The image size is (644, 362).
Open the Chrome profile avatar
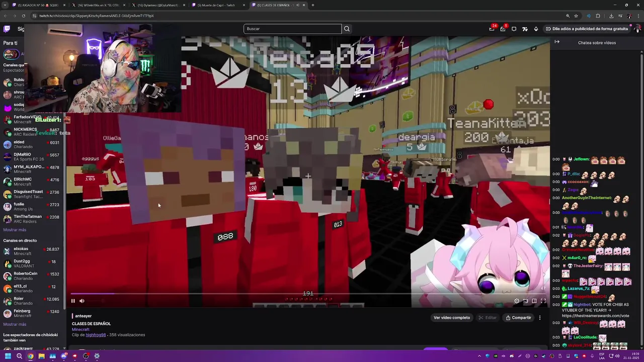tap(629, 16)
